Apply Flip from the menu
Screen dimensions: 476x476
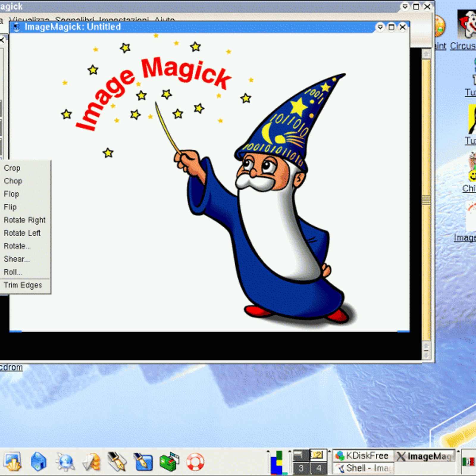pyautogui.click(x=25, y=207)
